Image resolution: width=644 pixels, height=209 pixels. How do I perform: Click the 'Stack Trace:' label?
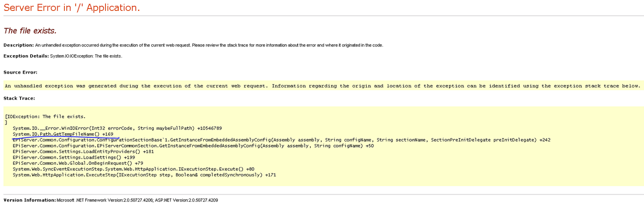(x=19, y=98)
